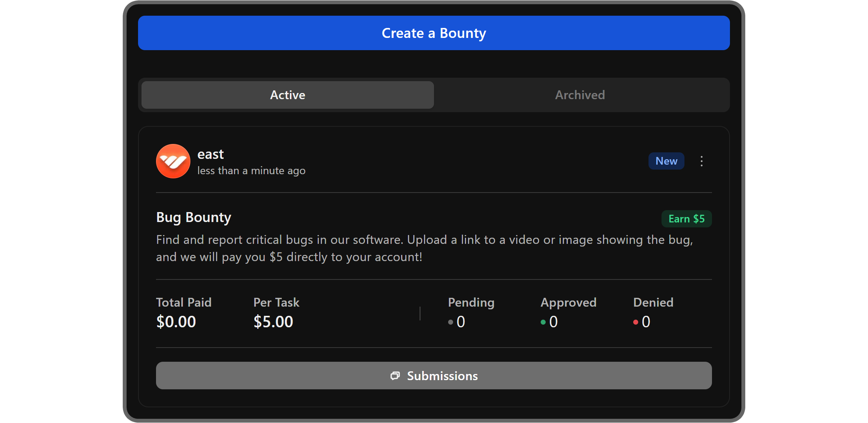Click the Pending count label
The image size is (868, 423).
(471, 302)
